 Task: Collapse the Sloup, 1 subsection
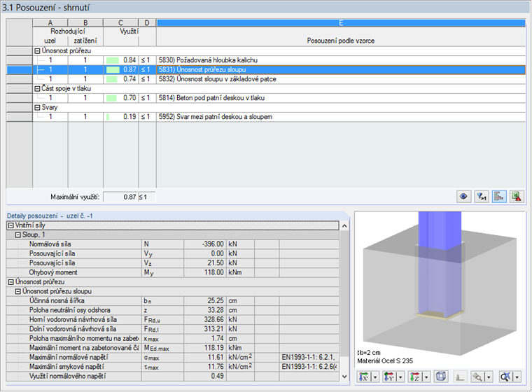pos(18,235)
